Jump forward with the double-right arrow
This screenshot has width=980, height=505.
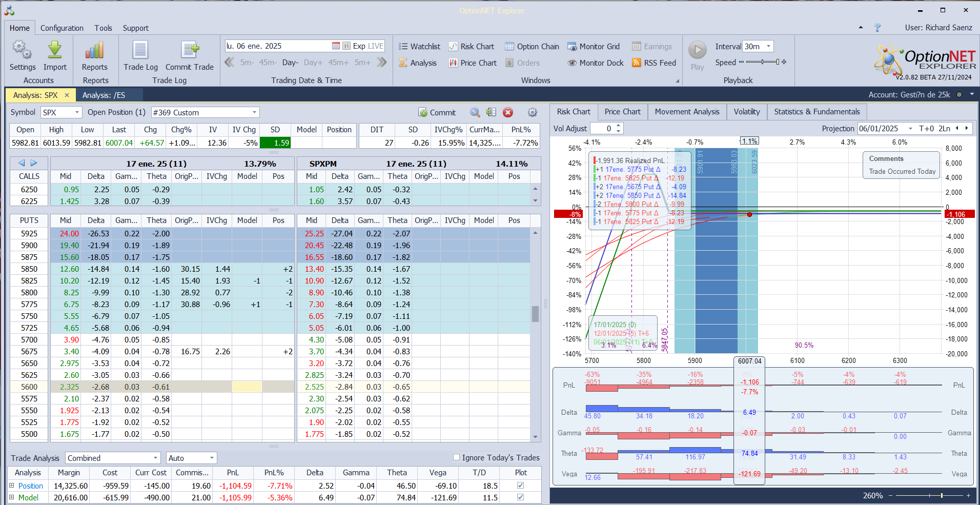[x=381, y=62]
